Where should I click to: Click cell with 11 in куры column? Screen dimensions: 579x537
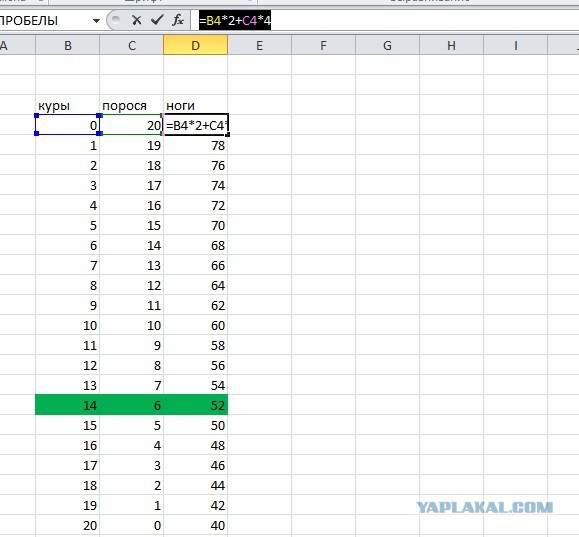click(68, 345)
